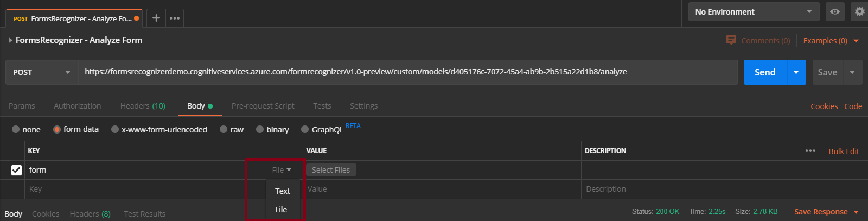Open the POST method dropdown
The image size is (868, 221).
point(42,72)
